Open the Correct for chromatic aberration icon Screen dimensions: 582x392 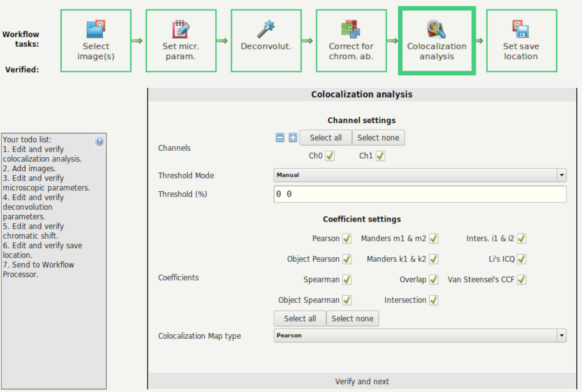pos(351,30)
